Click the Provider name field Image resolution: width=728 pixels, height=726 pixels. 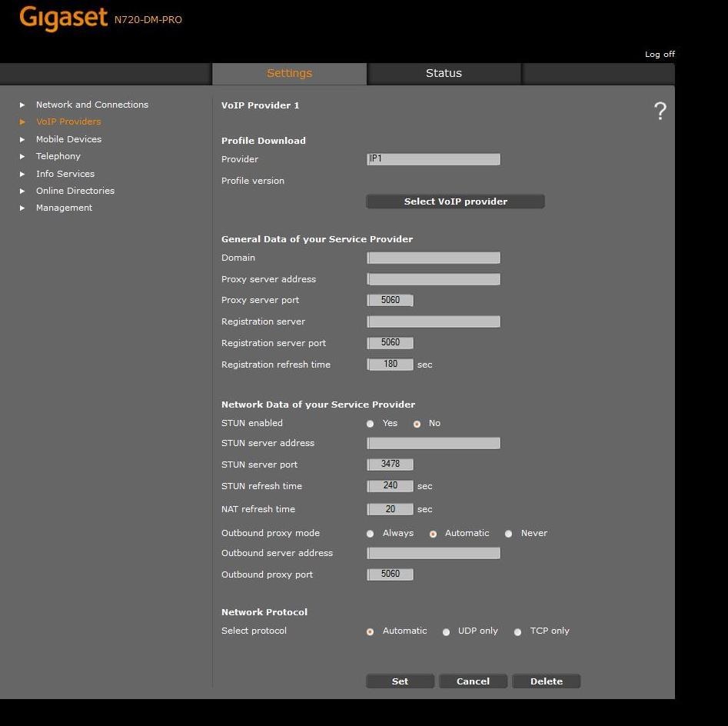(433, 159)
